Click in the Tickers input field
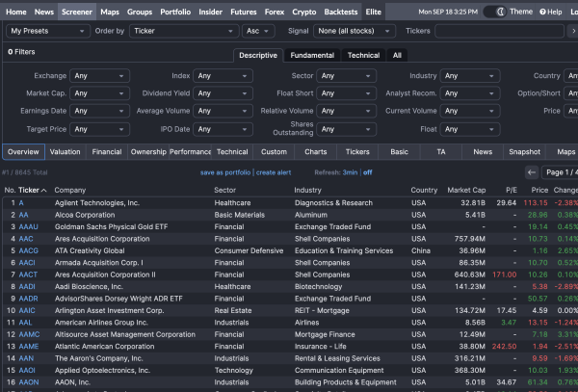 pyautogui.click(x=497, y=31)
